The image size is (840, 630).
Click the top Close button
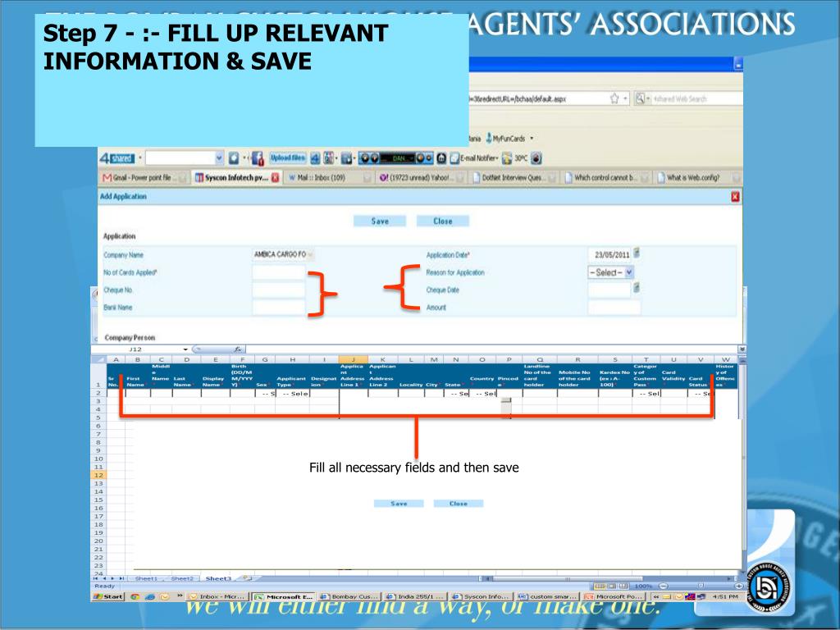pos(442,221)
